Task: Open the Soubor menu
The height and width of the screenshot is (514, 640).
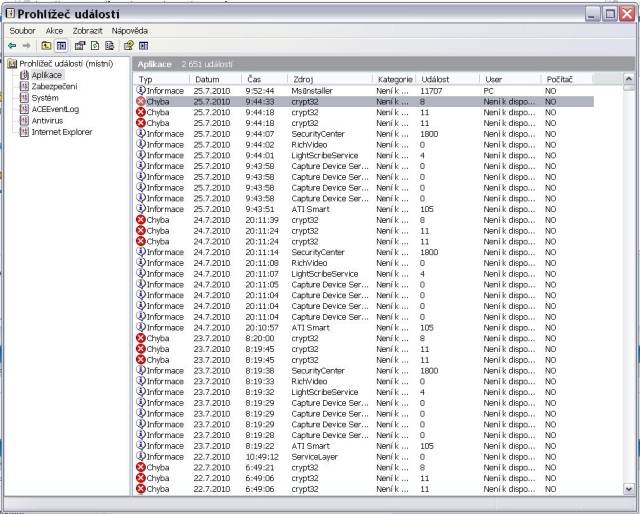Action: [22, 31]
